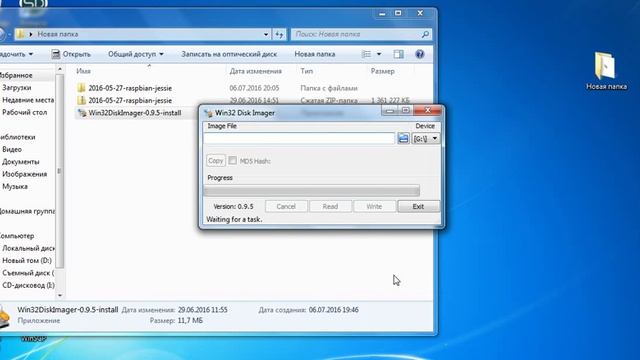
Task: Open the address bar history dropdown
Action: (266, 34)
